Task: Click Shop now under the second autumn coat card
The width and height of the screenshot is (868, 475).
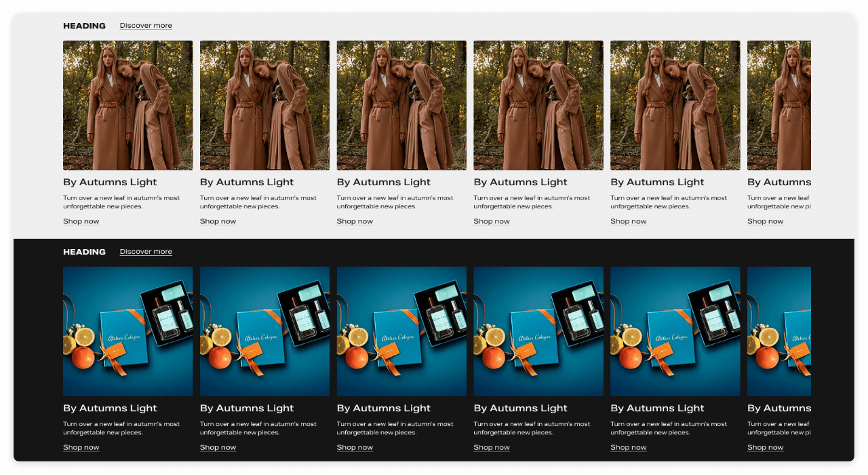Action: (x=218, y=221)
